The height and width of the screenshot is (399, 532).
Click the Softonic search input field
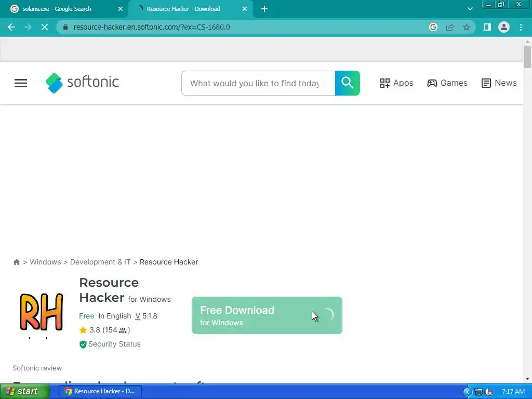coord(258,83)
